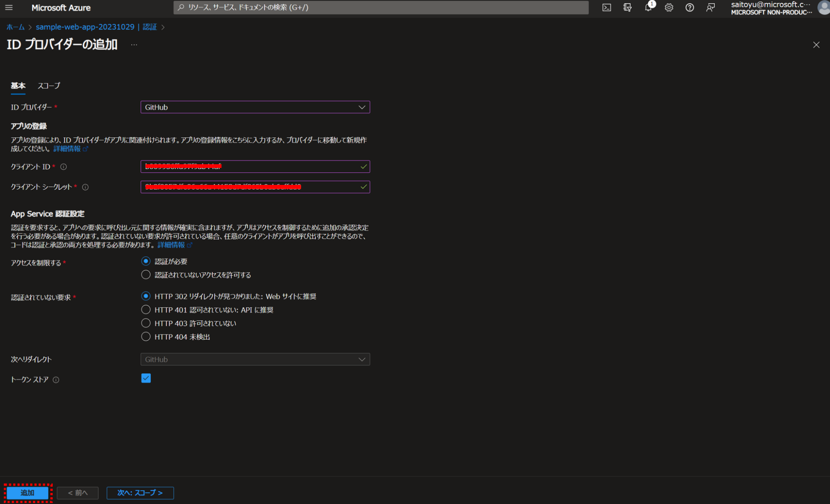Image resolution: width=830 pixels, height=504 pixels.
Task: Select 認証されていないアクセスを許可する radio option
Action: (x=146, y=275)
